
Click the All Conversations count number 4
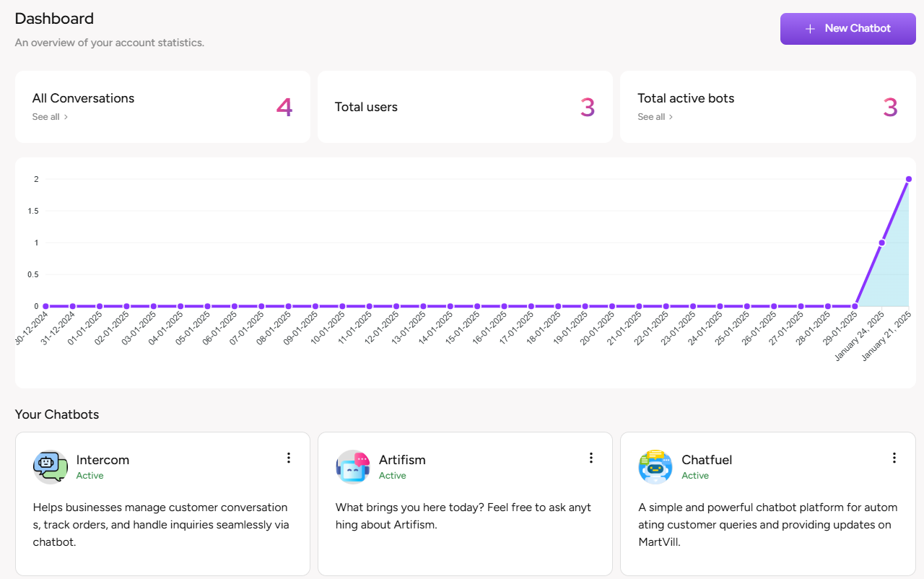coord(284,108)
